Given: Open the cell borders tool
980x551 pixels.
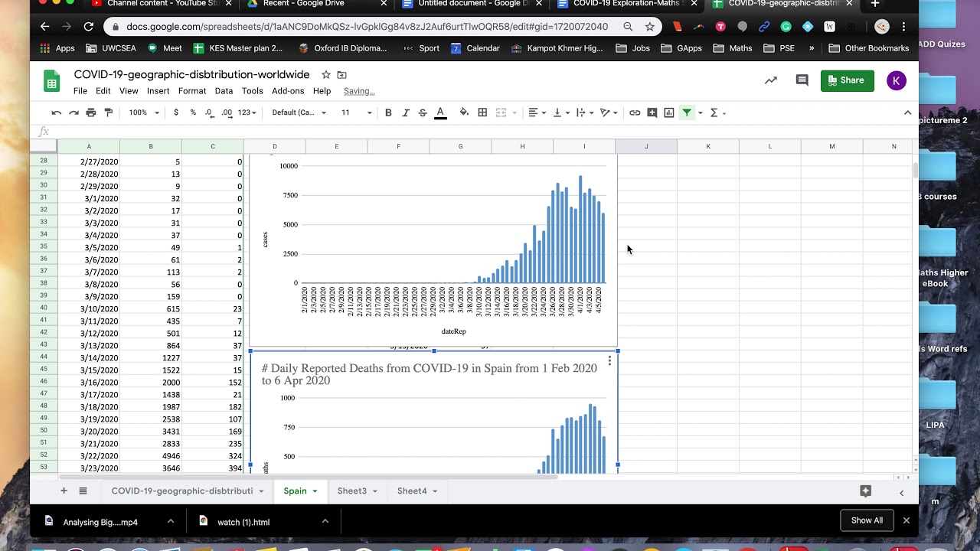Looking at the screenshot, I should coord(482,112).
